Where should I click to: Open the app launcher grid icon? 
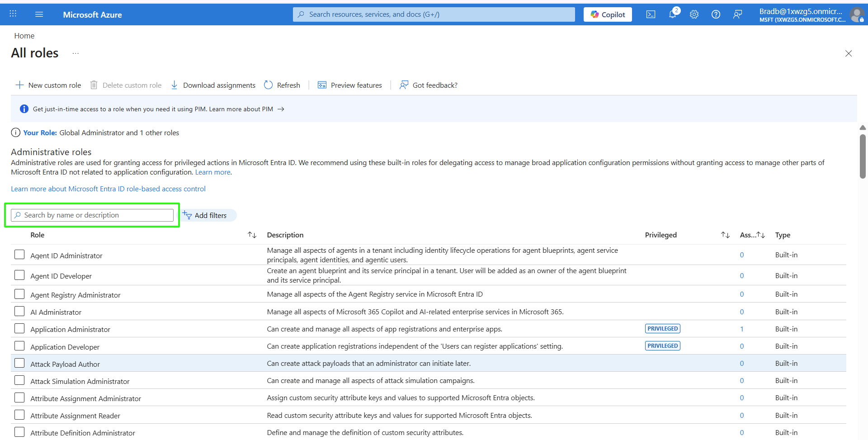[13, 14]
